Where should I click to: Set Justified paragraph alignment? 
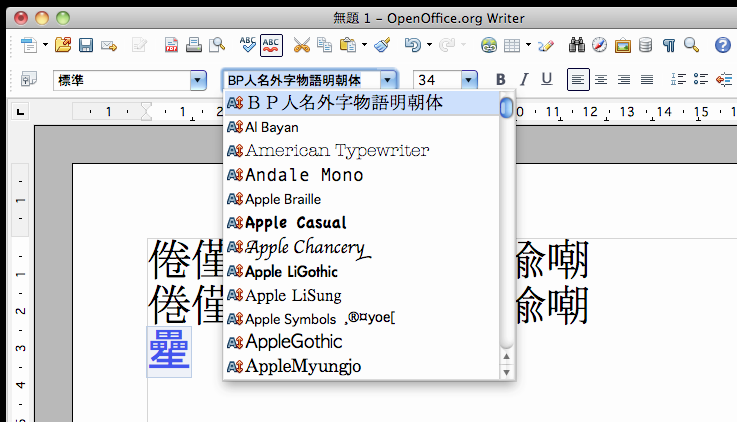click(x=647, y=79)
